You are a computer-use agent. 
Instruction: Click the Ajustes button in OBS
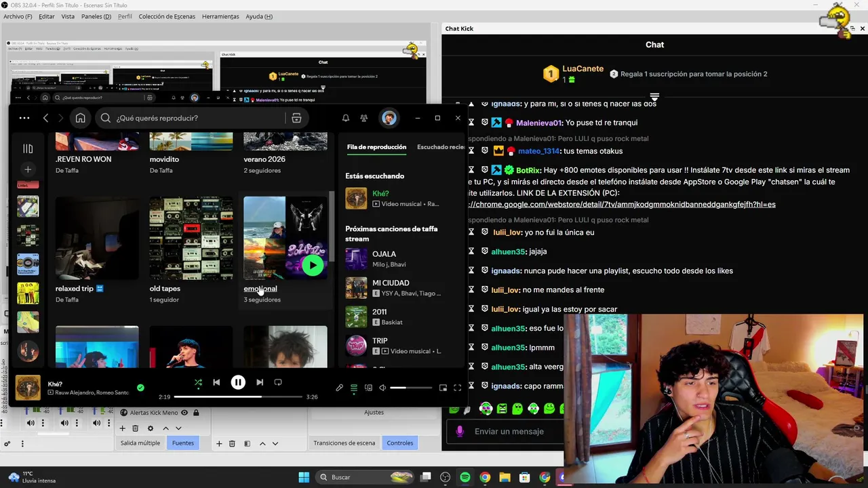[x=374, y=412]
